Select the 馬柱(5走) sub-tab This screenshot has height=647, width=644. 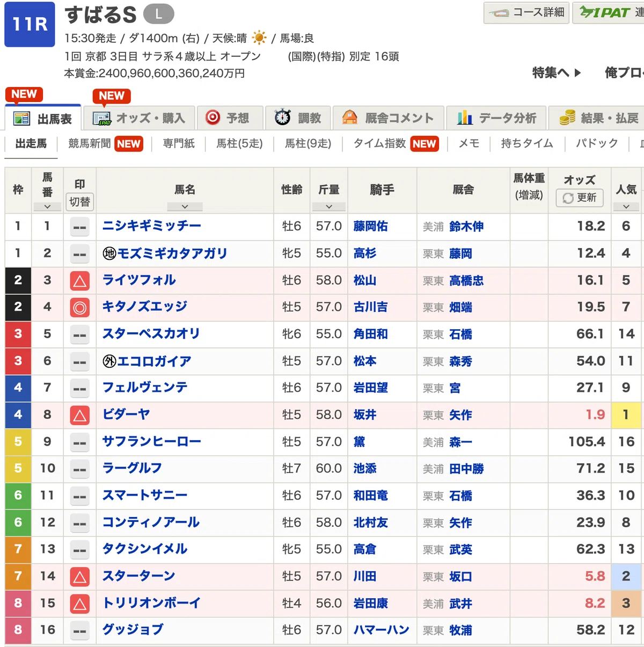tap(239, 143)
